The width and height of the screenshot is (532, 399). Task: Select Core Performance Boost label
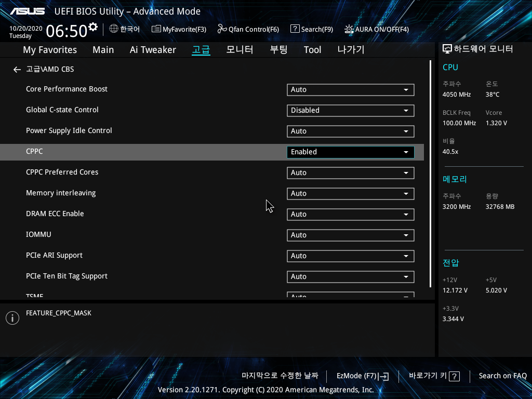click(x=66, y=89)
